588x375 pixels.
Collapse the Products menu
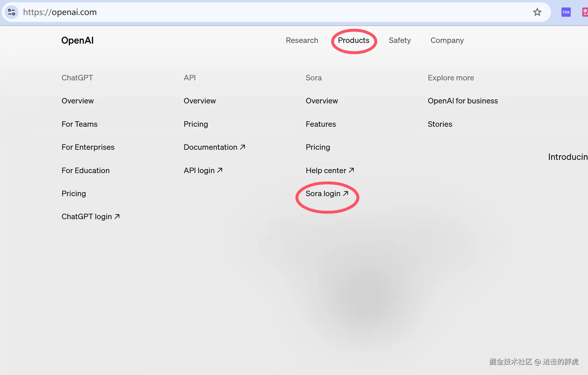click(x=353, y=40)
